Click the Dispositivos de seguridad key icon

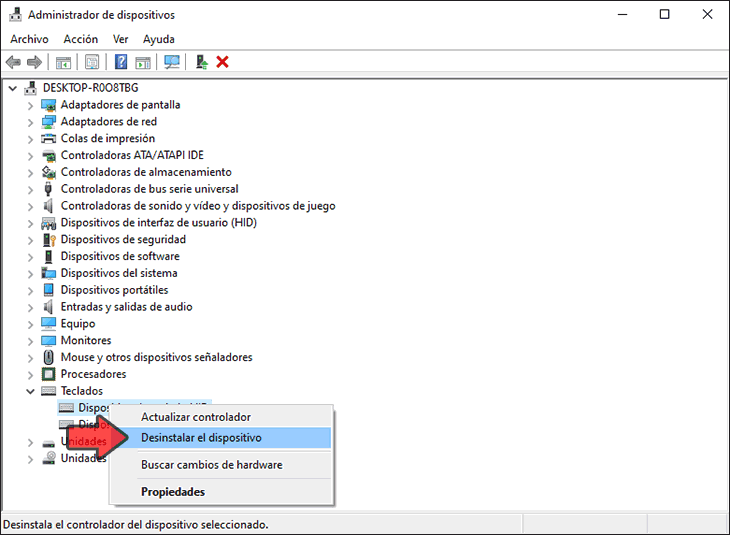tap(49, 240)
